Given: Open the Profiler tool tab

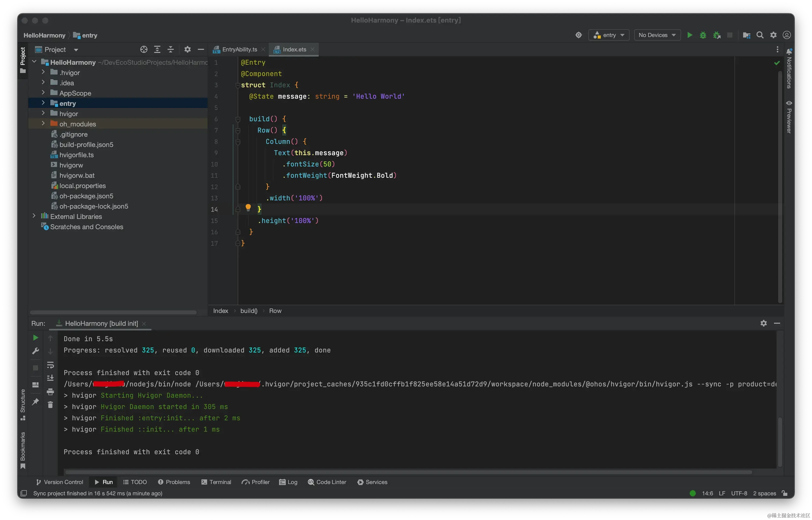Looking at the screenshot, I should [x=255, y=482].
